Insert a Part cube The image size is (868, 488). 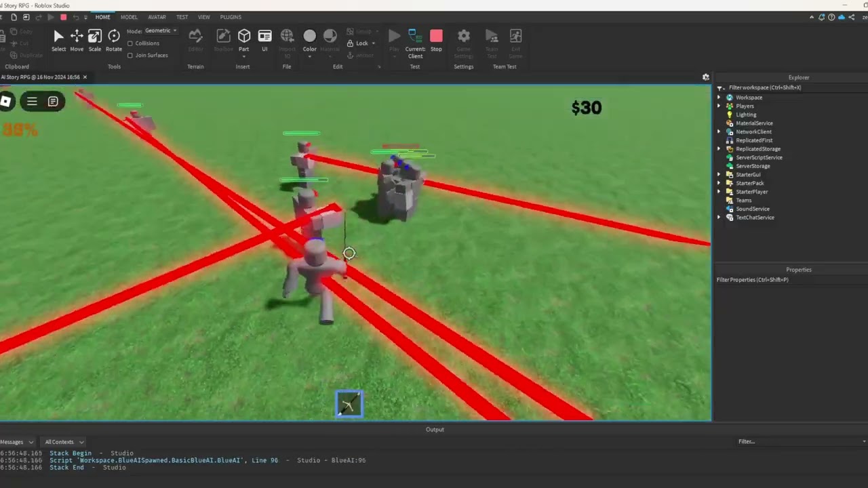(x=244, y=36)
